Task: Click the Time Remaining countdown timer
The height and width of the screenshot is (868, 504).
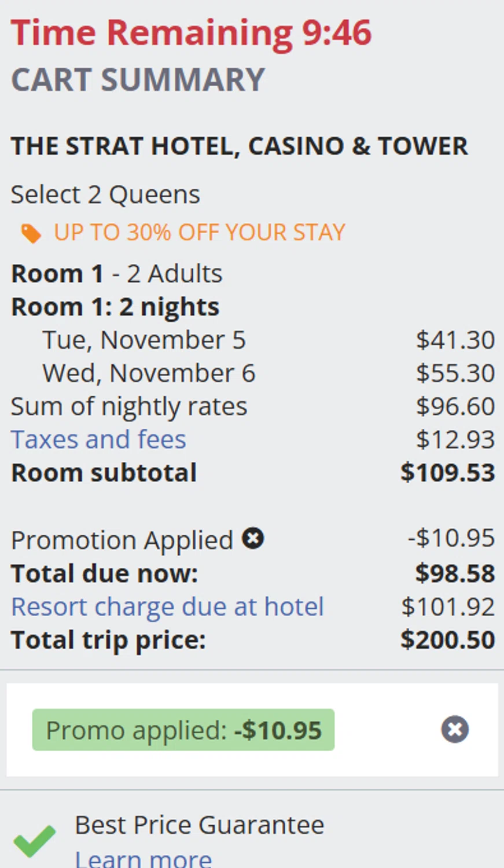Action: point(191,32)
